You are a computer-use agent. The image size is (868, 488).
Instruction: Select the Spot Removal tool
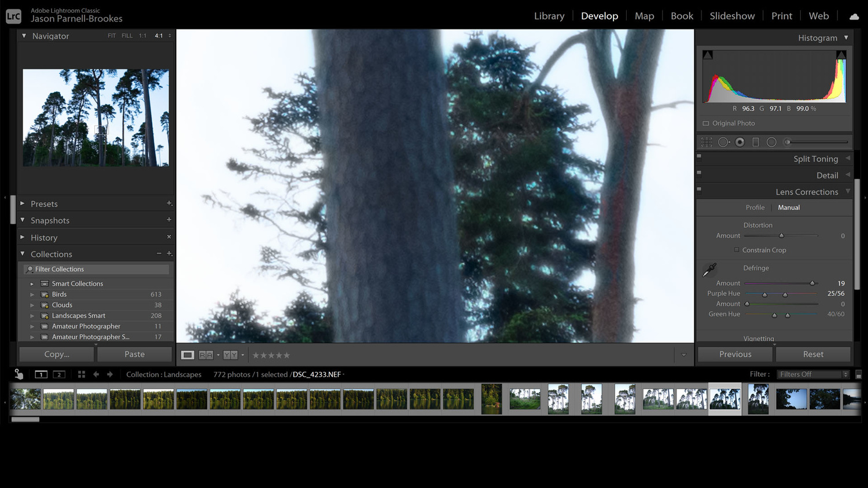point(723,142)
